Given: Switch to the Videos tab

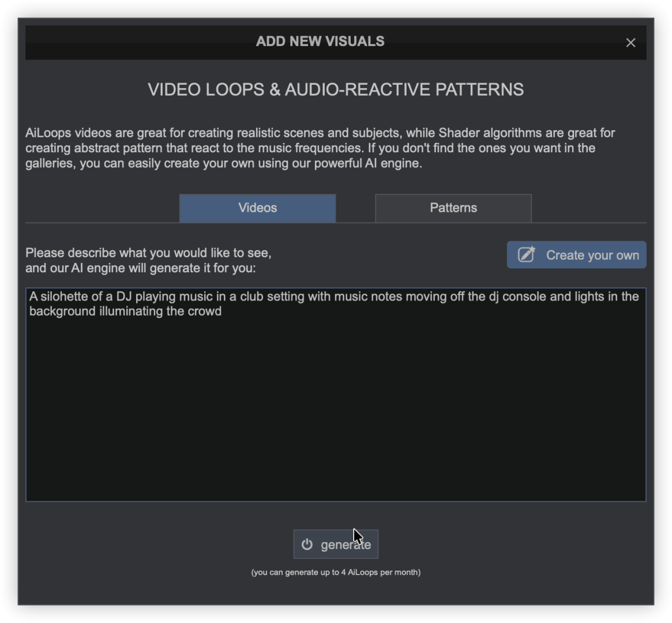Looking at the screenshot, I should click(x=257, y=208).
